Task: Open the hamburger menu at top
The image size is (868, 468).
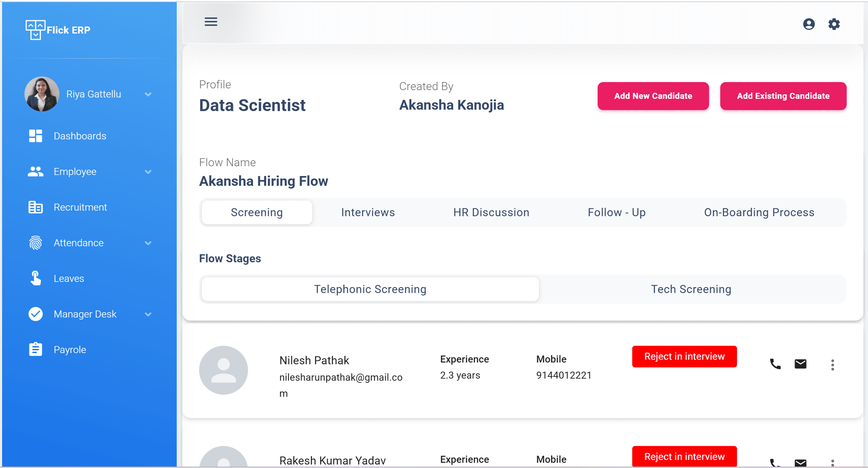Action: coord(211,21)
